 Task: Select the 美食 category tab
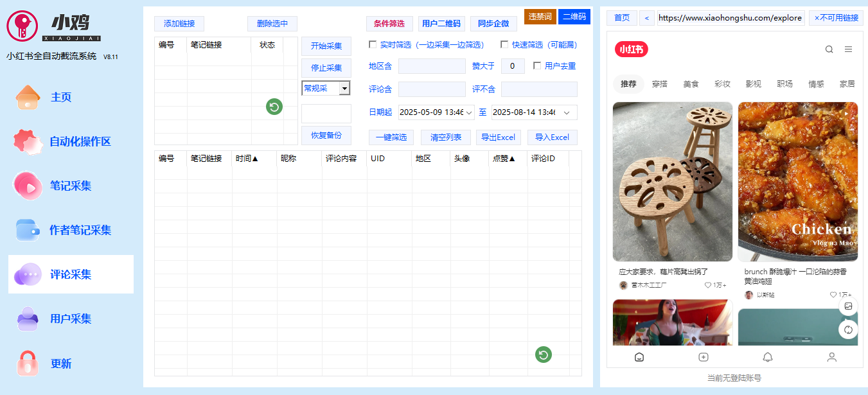(x=691, y=84)
